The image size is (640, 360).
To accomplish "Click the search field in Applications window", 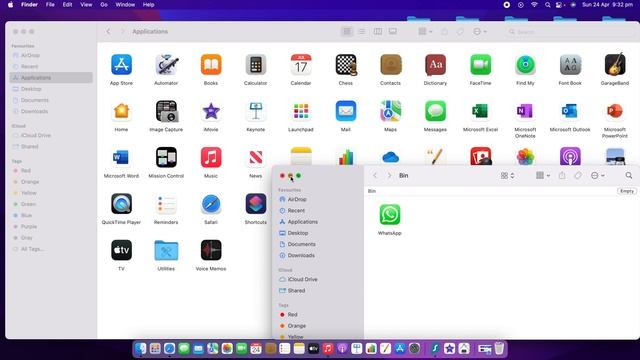I will (x=569, y=31).
